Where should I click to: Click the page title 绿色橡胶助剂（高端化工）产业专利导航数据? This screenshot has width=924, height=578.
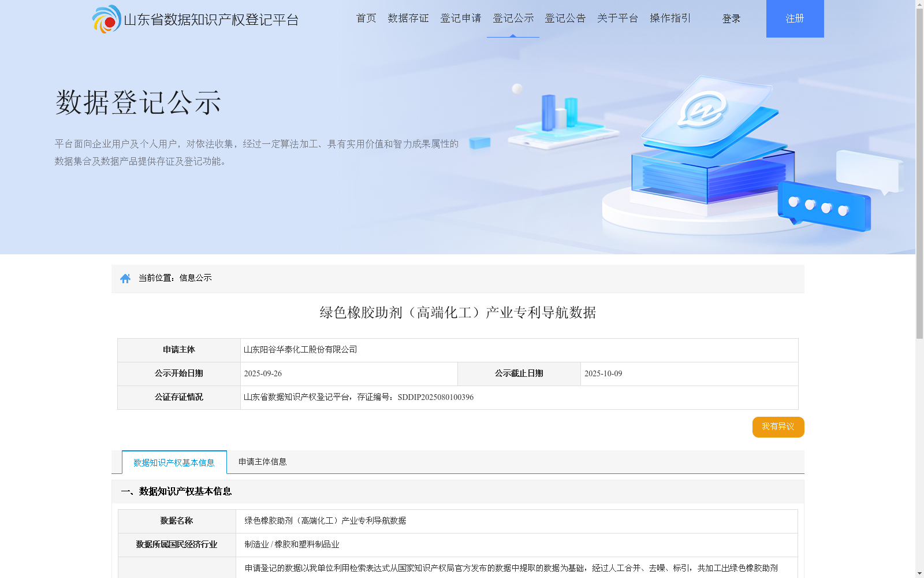(x=458, y=313)
